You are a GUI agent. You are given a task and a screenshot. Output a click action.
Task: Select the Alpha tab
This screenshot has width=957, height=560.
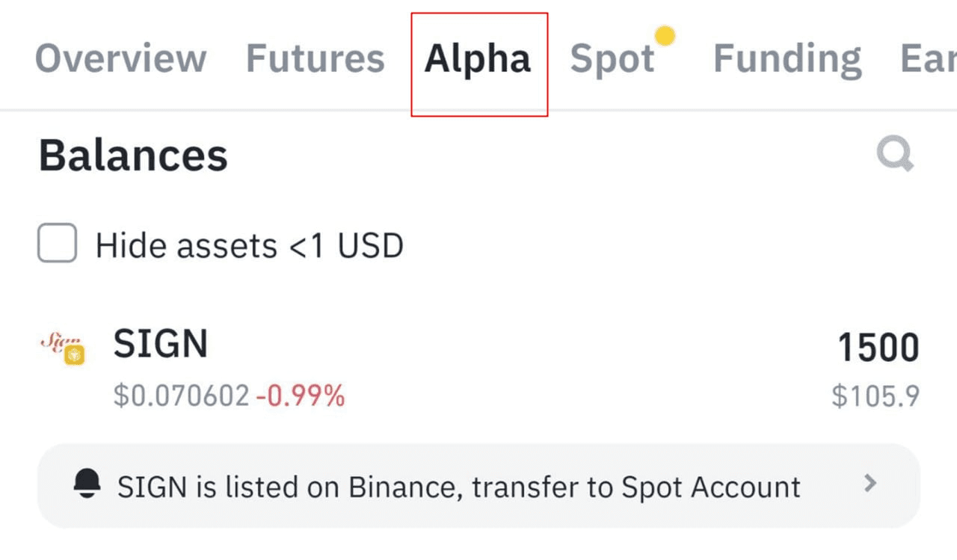(478, 59)
